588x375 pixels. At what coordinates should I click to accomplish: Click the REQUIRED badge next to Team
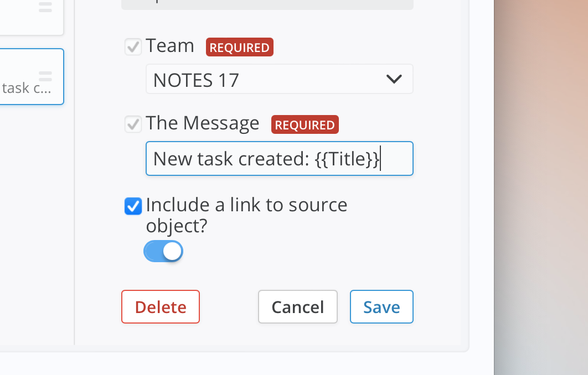[x=240, y=47]
